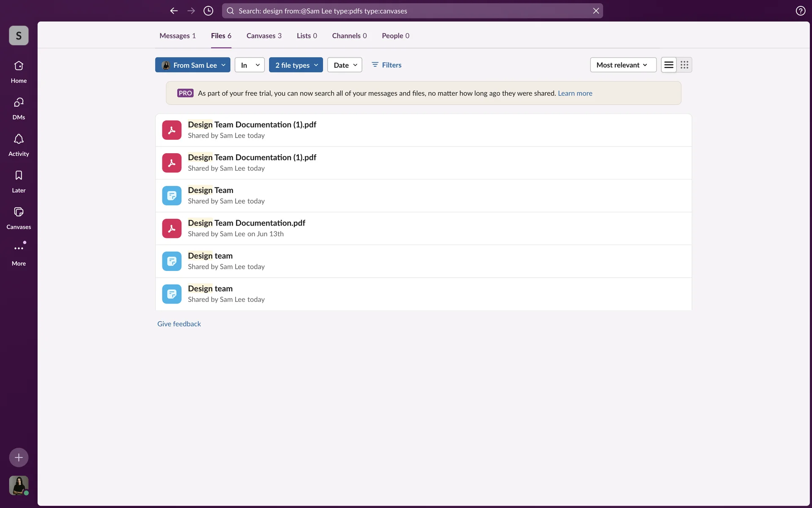The height and width of the screenshot is (508, 812).
Task: Switch to grid view layout
Action: tap(684, 65)
